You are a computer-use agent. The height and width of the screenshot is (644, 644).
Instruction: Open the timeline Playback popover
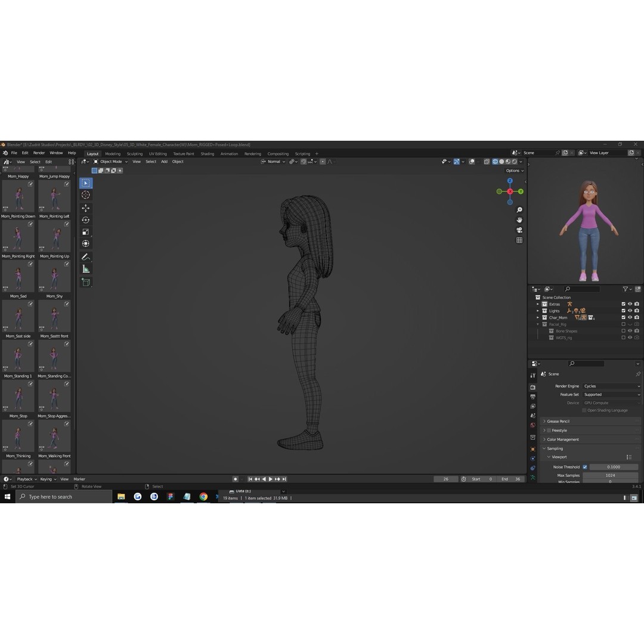[x=27, y=479]
